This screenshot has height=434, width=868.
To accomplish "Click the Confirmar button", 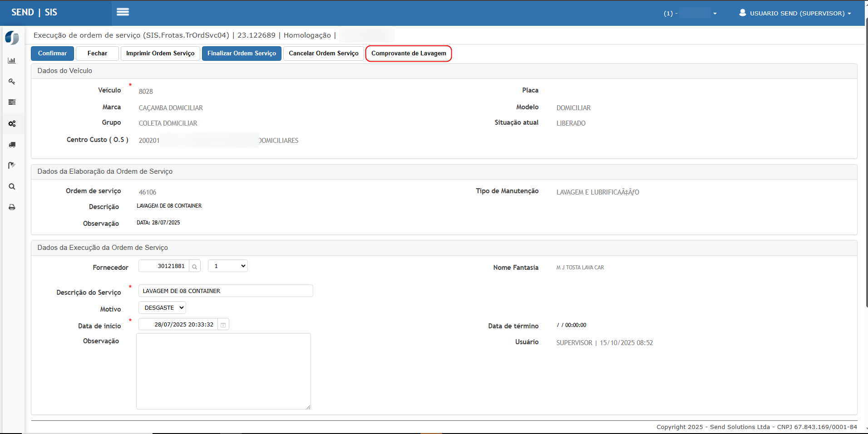I will (52, 54).
